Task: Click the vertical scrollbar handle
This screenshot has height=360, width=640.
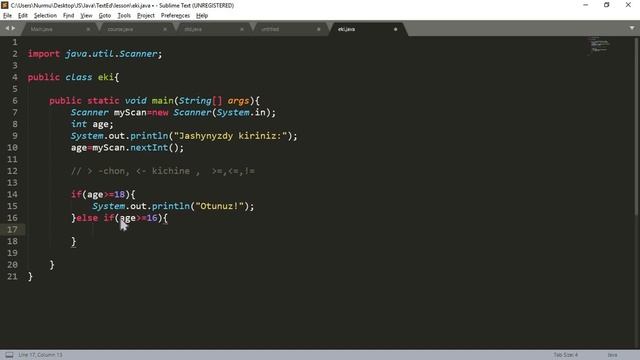Action: point(636,127)
